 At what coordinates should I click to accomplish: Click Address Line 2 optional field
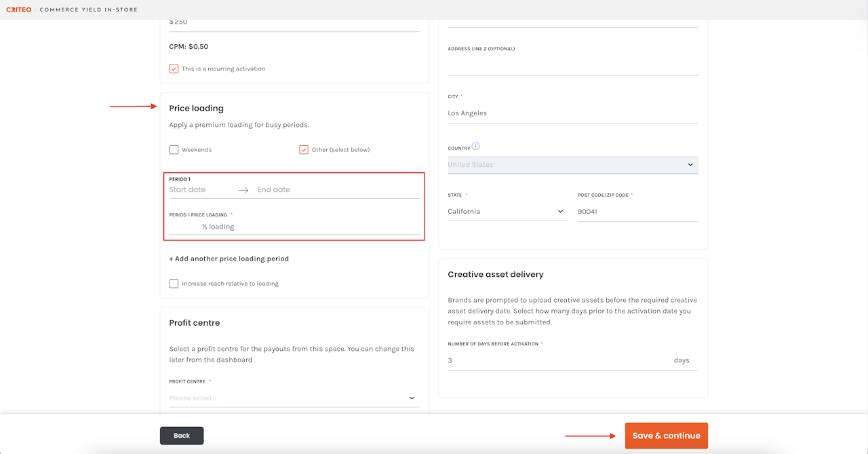[x=572, y=65]
